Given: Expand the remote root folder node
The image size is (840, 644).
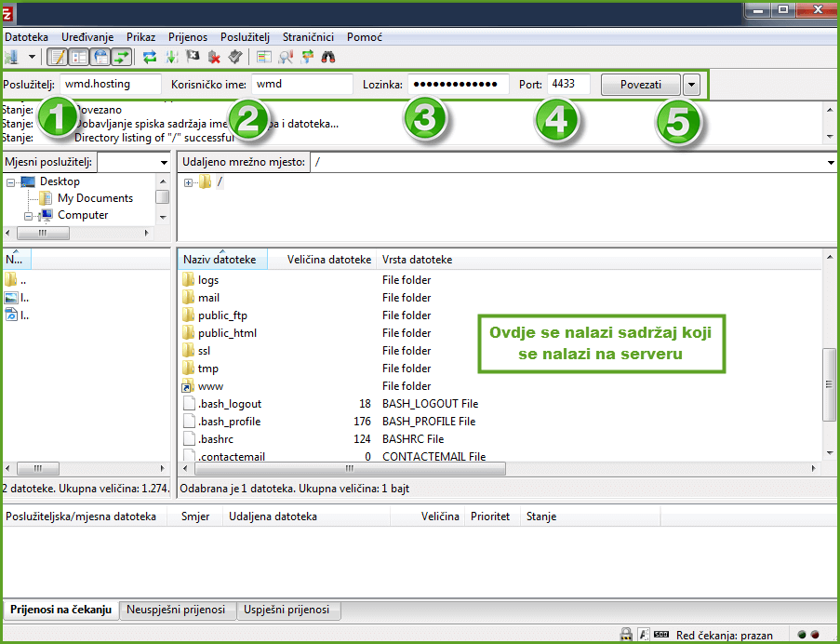Looking at the screenshot, I should (x=188, y=182).
